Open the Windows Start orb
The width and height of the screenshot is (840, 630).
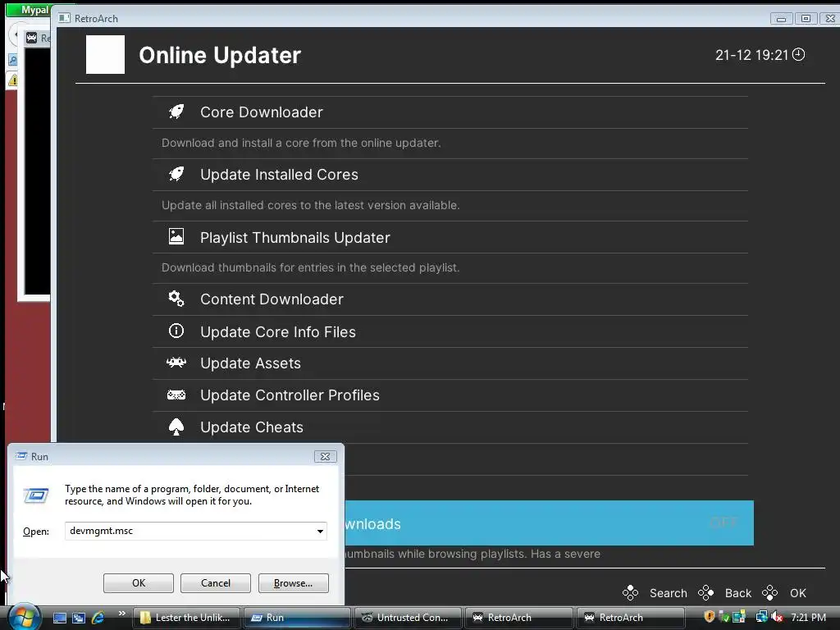tap(24, 617)
